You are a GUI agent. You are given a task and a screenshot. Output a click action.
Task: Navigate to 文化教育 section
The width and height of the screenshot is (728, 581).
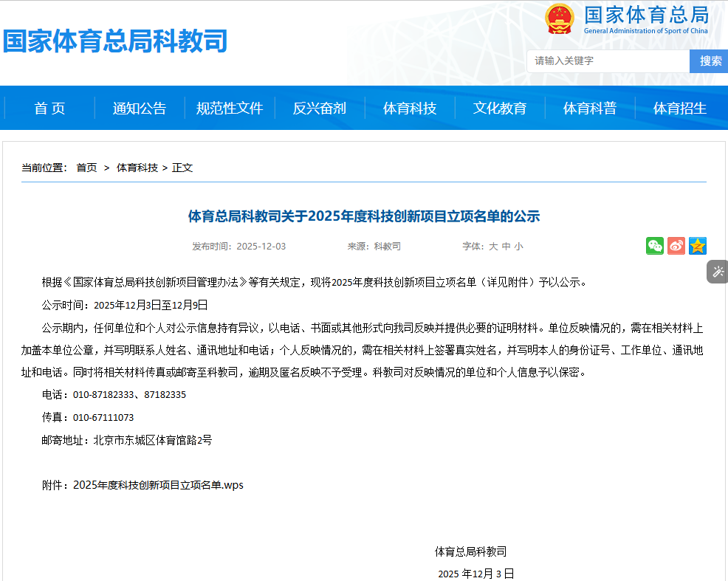tap(500, 109)
